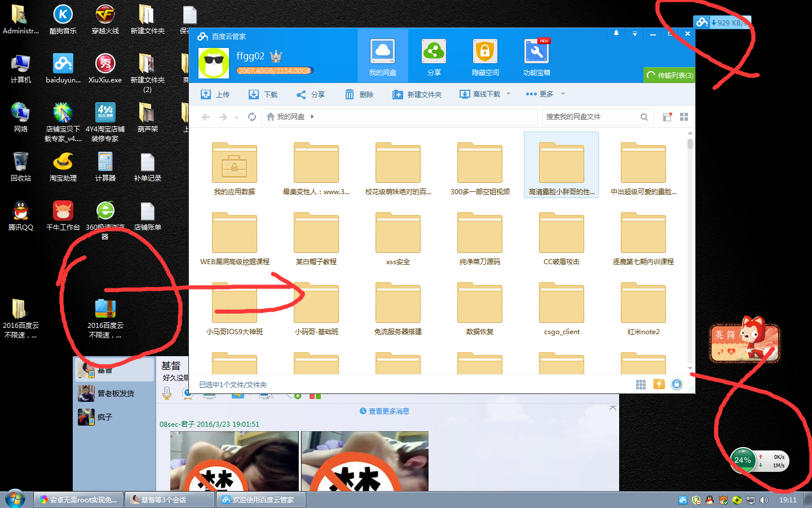This screenshot has width=812, height=508.
Task: Click the 删除 trash can icon
Action: click(350, 94)
